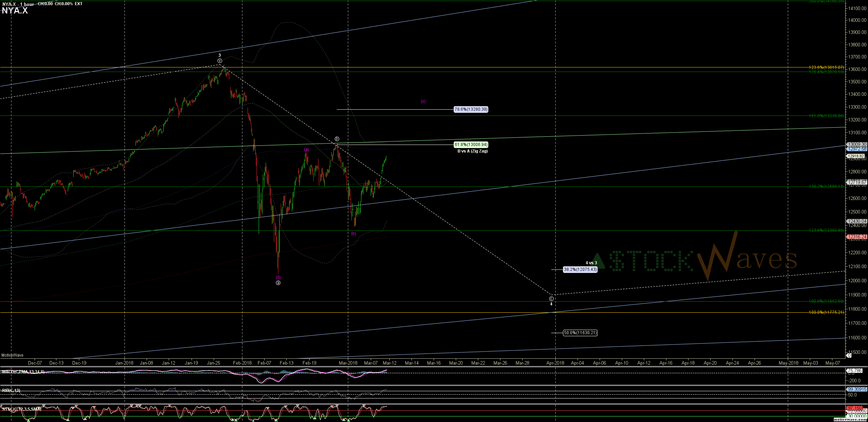
Task: Click the circled c wave label
Action: click(551, 299)
